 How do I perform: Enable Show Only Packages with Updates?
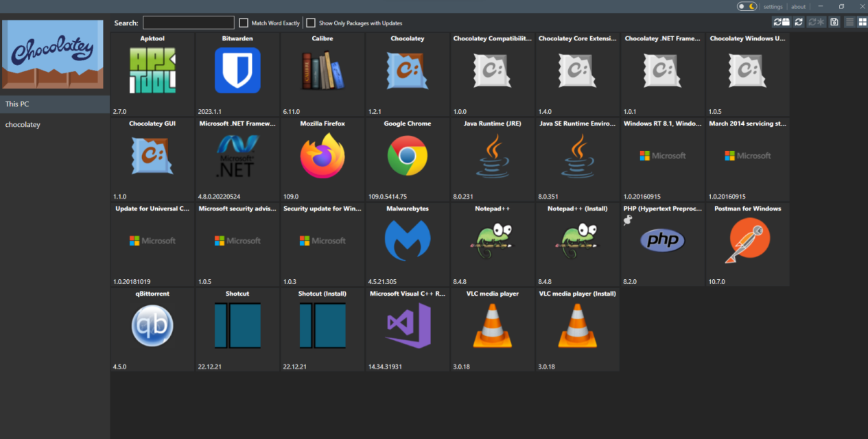pos(311,23)
